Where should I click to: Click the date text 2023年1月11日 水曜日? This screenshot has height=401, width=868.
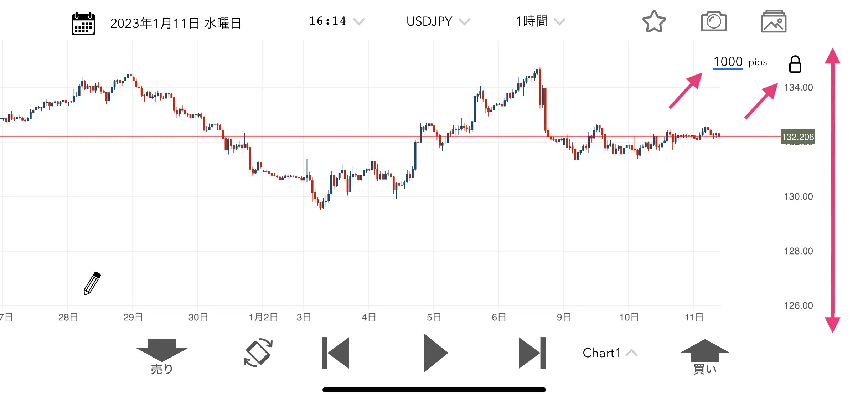pos(176,24)
